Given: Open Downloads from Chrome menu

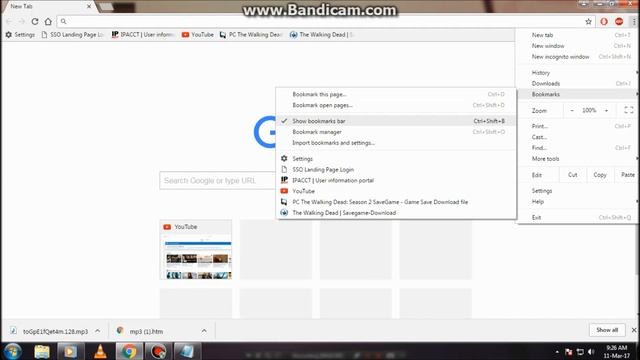Looking at the screenshot, I should pyautogui.click(x=578, y=84).
